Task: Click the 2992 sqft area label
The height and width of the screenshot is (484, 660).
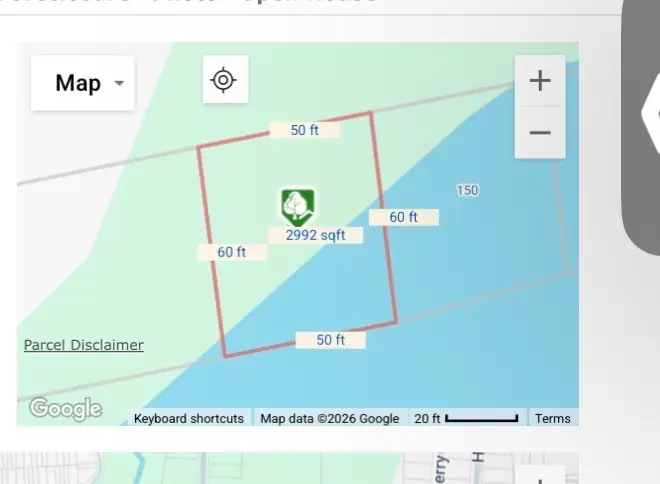Action: click(315, 235)
